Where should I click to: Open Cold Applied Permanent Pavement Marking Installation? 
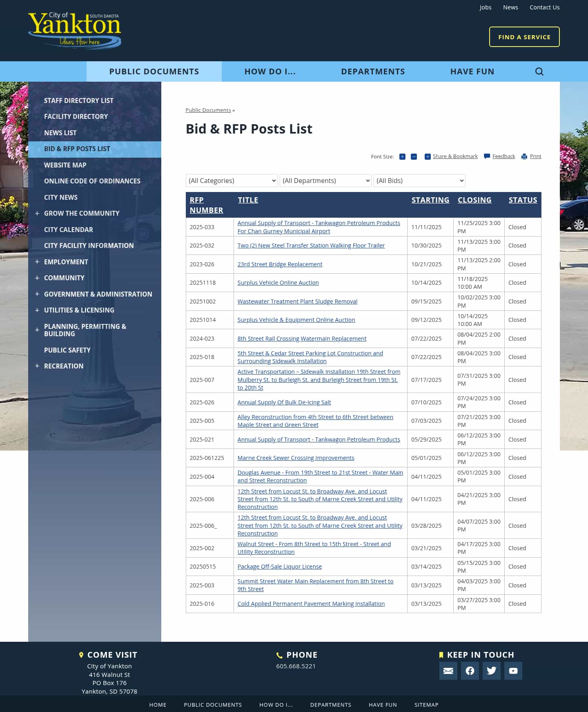tap(311, 604)
